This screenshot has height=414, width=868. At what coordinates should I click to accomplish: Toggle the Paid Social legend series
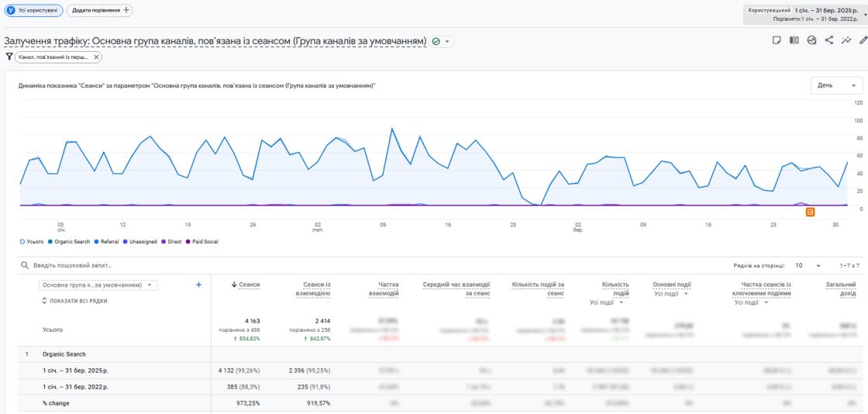click(x=201, y=242)
